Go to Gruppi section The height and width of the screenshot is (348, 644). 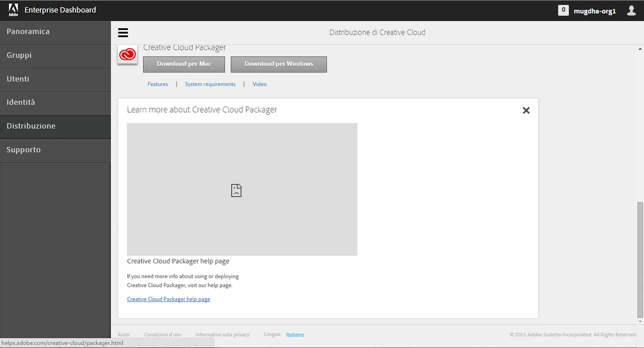pos(55,55)
